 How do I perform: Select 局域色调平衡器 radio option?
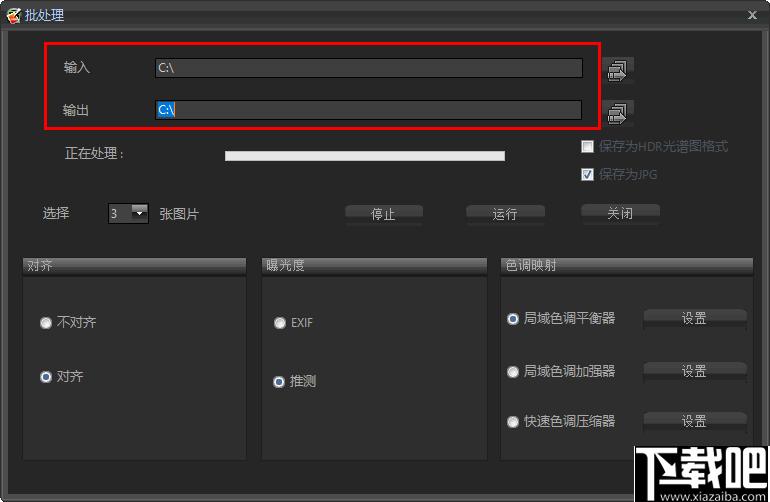513,319
